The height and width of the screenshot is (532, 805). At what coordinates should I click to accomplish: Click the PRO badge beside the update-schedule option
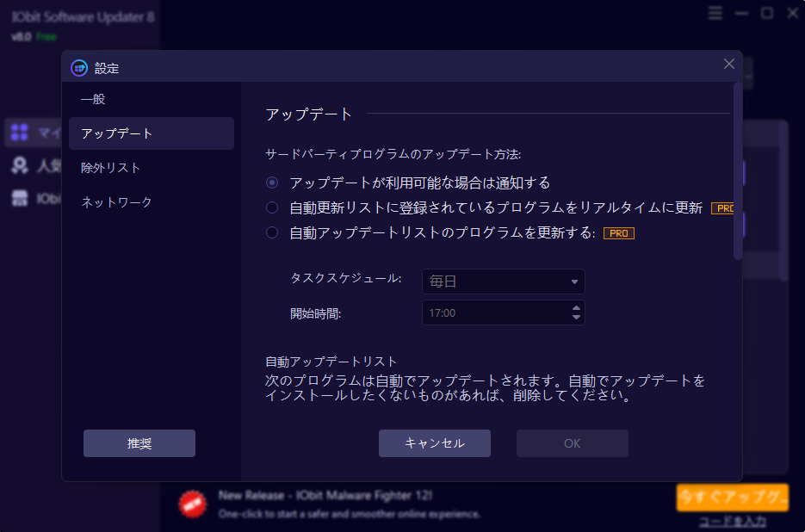pyautogui.click(x=619, y=233)
